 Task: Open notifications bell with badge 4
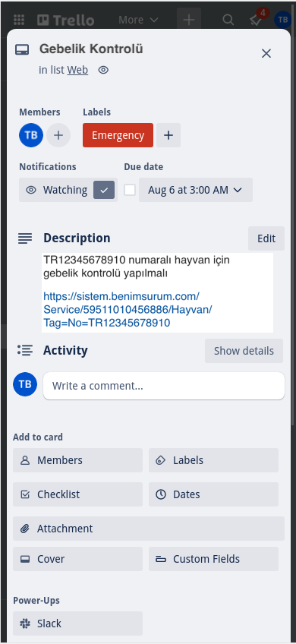pyautogui.click(x=257, y=20)
